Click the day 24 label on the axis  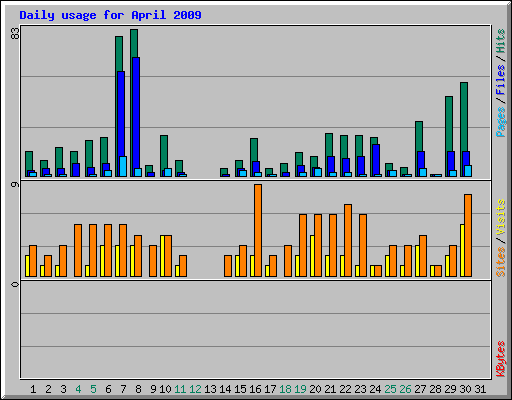click(x=375, y=389)
